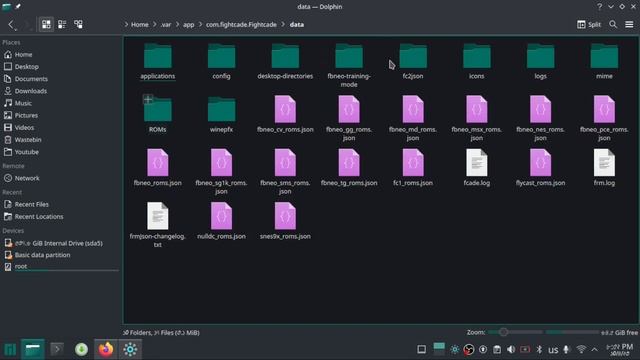
Task: Switch to Compact view mode
Action: point(62,24)
